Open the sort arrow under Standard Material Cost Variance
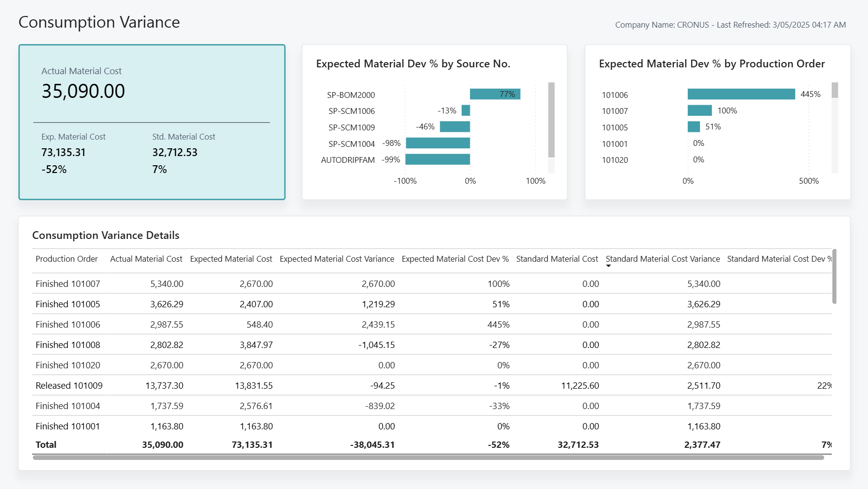This screenshot has width=868, height=489. [609, 267]
